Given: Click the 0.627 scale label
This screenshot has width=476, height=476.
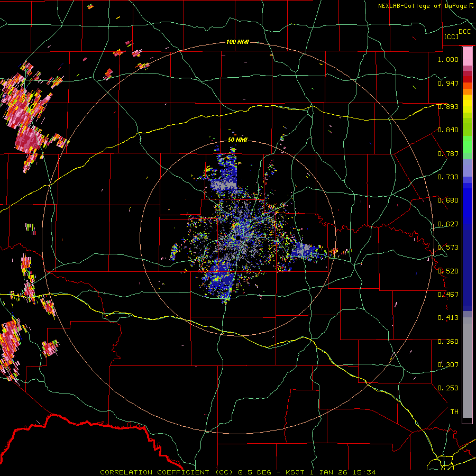Looking at the screenshot, I should click(x=448, y=224).
